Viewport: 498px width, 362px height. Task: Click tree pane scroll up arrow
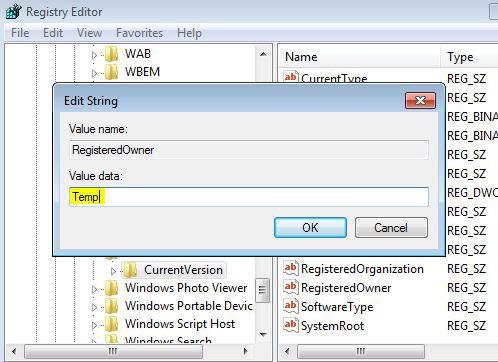point(263,54)
